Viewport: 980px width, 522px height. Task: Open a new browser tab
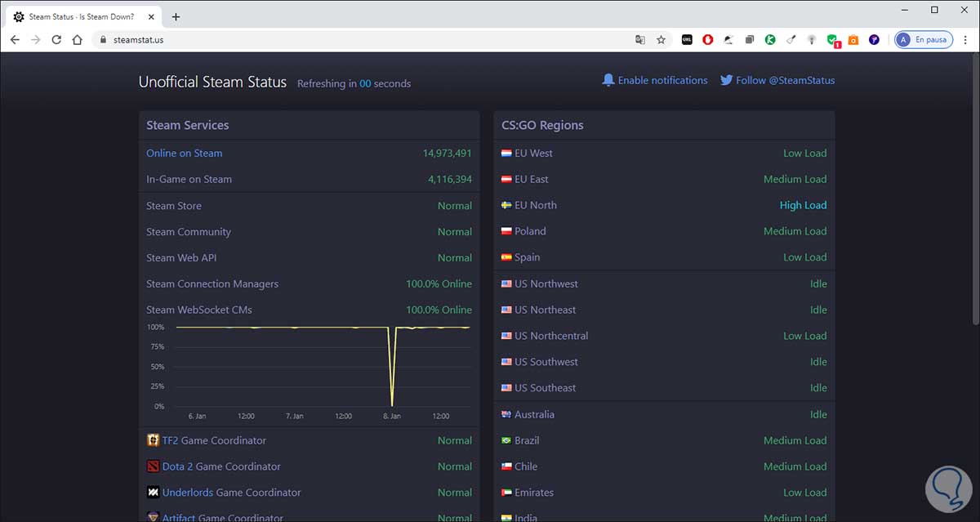point(176,16)
